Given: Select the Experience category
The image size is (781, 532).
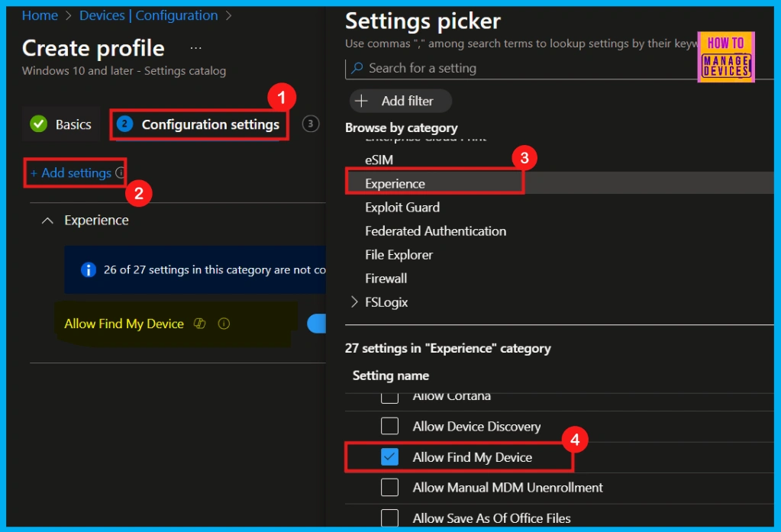Looking at the screenshot, I should [559, 183].
